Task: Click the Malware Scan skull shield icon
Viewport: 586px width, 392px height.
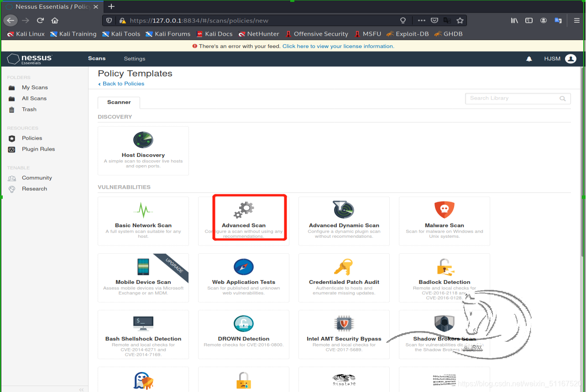Action: click(444, 209)
